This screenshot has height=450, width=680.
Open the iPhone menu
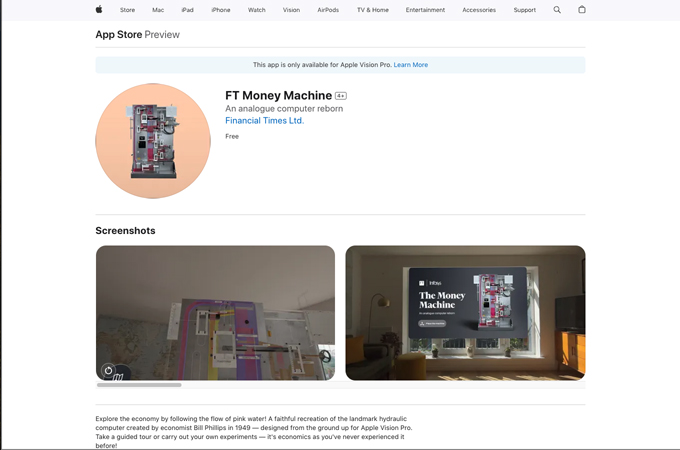pos(221,10)
